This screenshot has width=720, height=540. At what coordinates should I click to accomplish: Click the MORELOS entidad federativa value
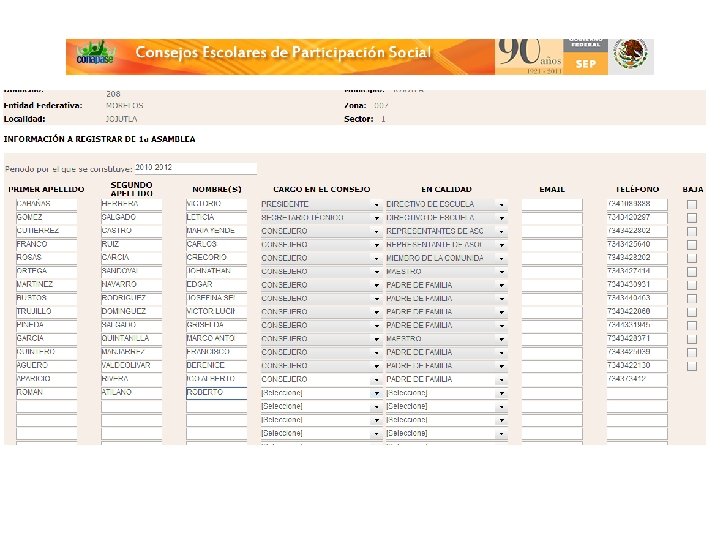[x=124, y=106]
